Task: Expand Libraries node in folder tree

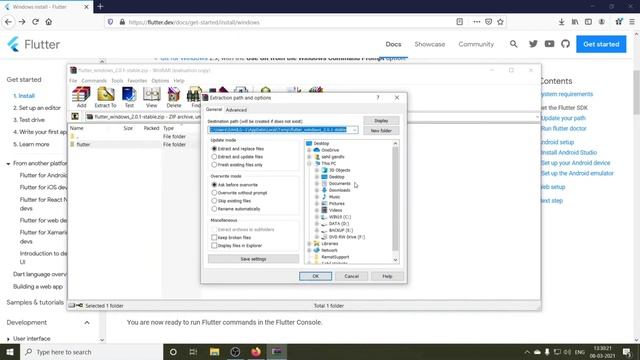Action: [309, 244]
